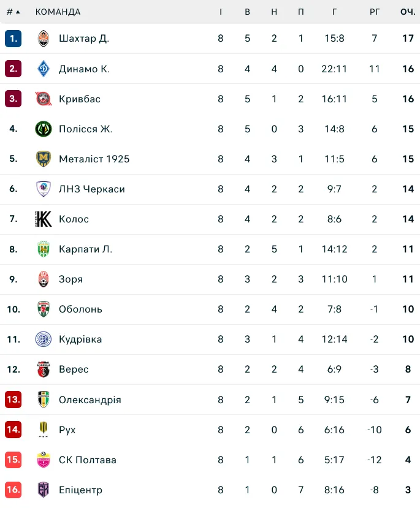The width and height of the screenshot is (420, 508).
Task: Click the red position 16 badge
Action: pyautogui.click(x=13, y=490)
